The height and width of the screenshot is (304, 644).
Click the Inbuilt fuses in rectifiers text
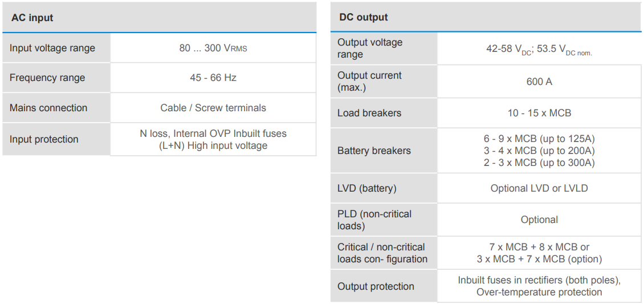(x=539, y=280)
